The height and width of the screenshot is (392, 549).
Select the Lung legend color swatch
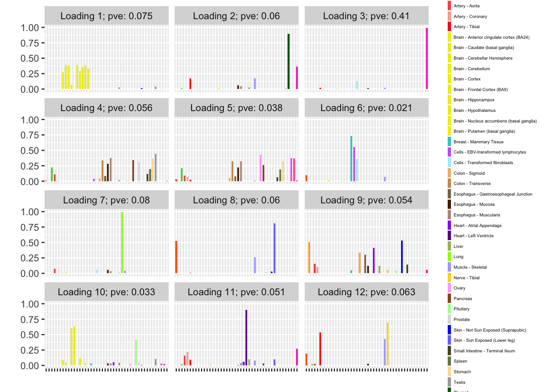(x=449, y=257)
